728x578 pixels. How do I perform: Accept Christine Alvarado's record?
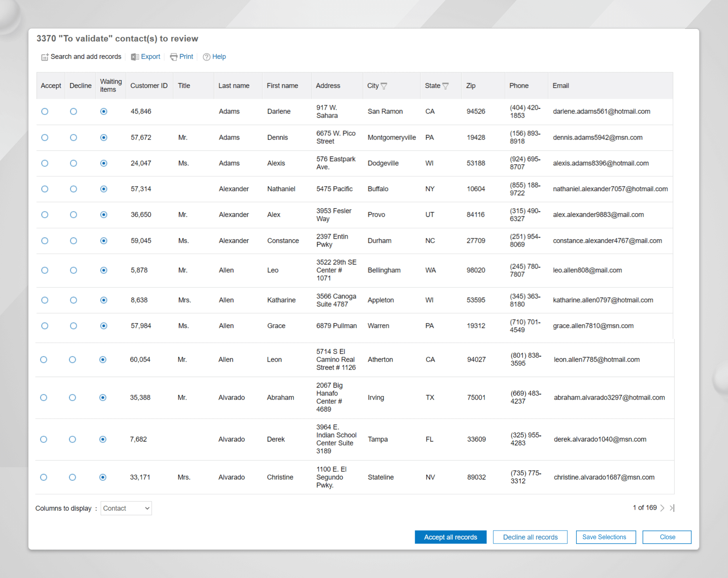(44, 477)
